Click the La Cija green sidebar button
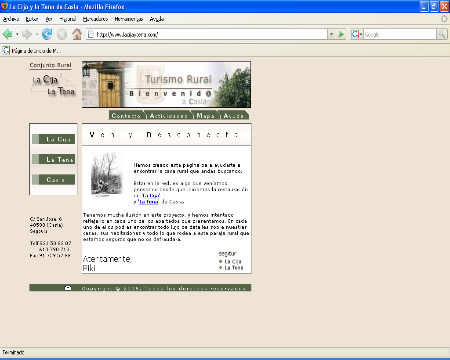The width and height of the screenshot is (450, 360). coord(54,139)
